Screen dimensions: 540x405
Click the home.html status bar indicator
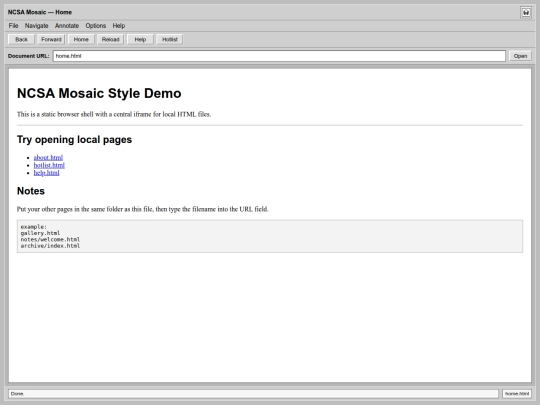[517, 394]
